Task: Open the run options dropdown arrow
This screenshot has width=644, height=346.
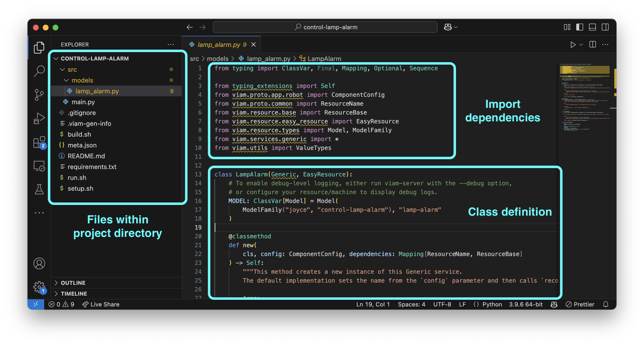Action: coord(581,44)
